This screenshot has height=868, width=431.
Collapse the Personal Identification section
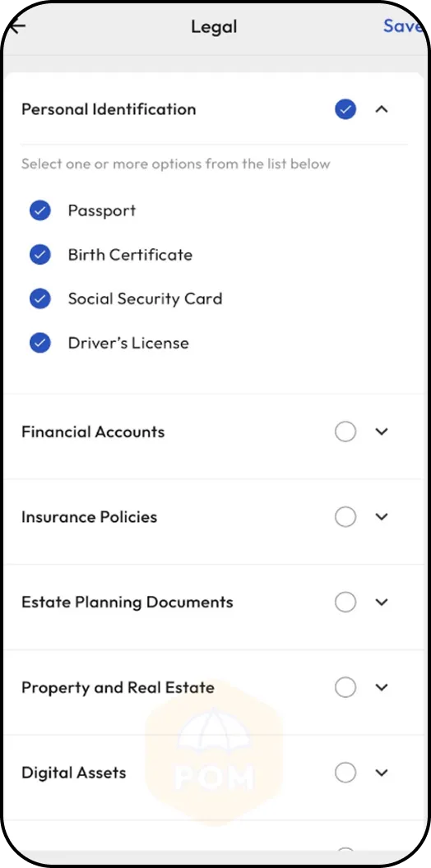point(381,109)
